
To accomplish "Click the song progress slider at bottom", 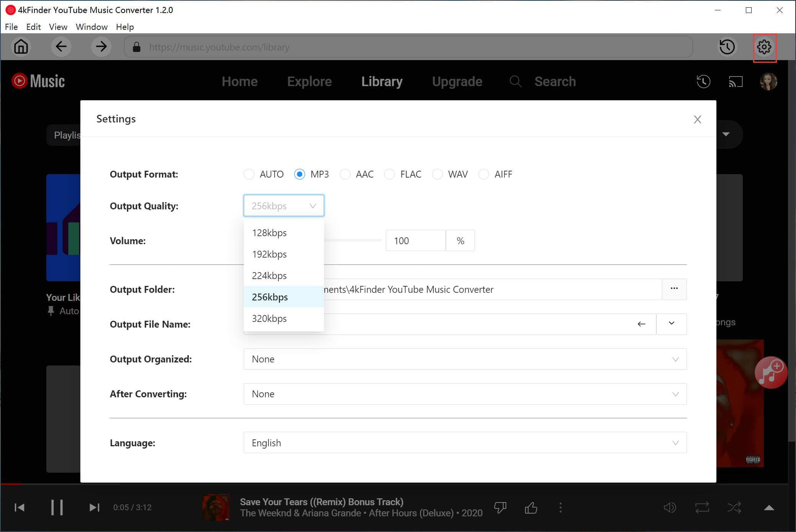I will (398, 483).
